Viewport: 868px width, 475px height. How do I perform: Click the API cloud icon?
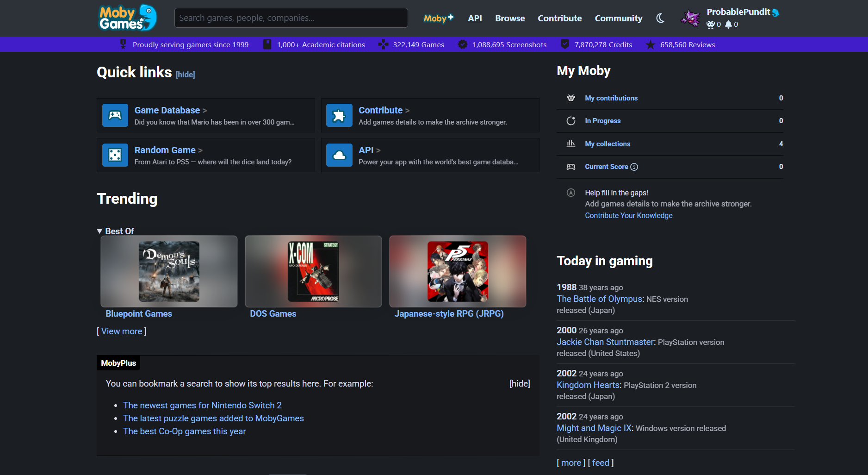[339, 155]
